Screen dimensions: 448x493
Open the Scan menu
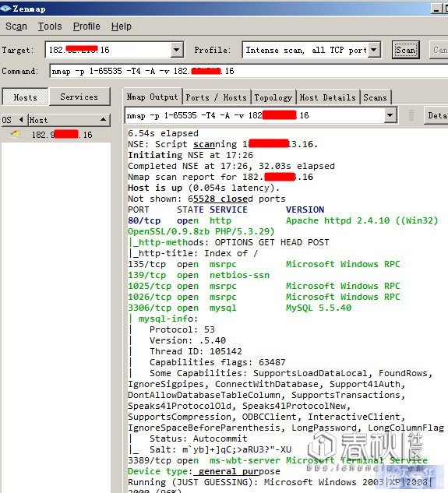(x=16, y=26)
